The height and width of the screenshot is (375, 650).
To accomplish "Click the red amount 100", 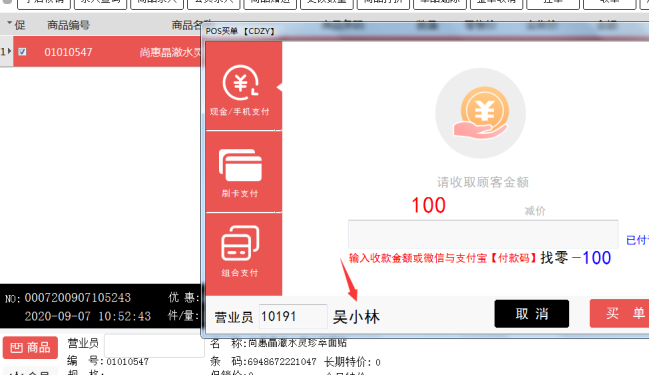I will (428, 205).
